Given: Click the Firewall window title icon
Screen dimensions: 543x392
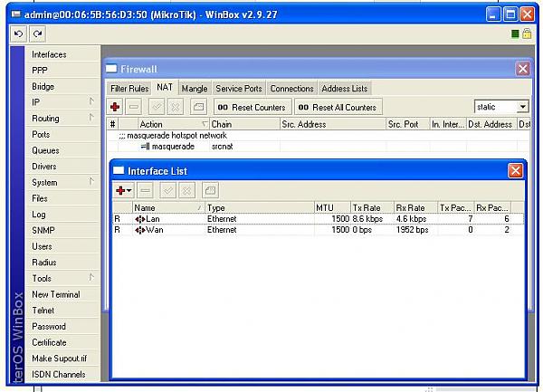Looking at the screenshot, I should (x=111, y=69).
